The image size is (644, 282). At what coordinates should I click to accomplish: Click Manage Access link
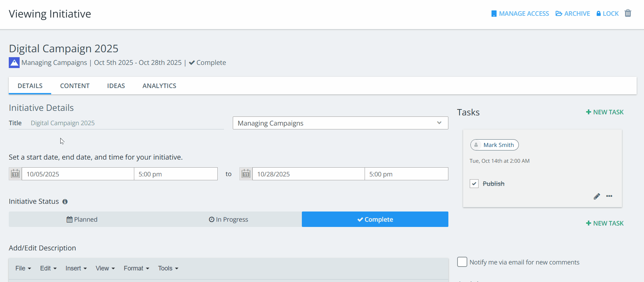click(520, 14)
